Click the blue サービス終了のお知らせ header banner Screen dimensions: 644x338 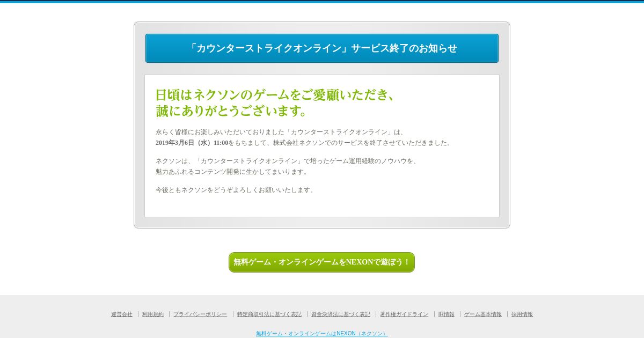pyautogui.click(x=322, y=48)
